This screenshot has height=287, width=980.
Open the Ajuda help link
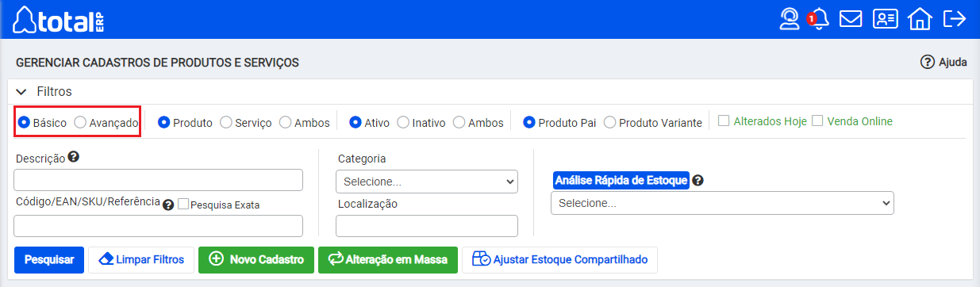(x=944, y=62)
